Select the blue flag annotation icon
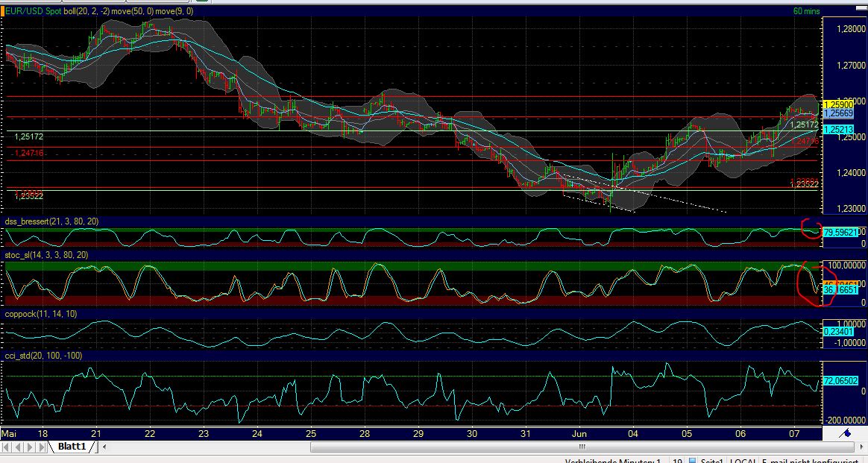868x463 pixels. point(844,432)
